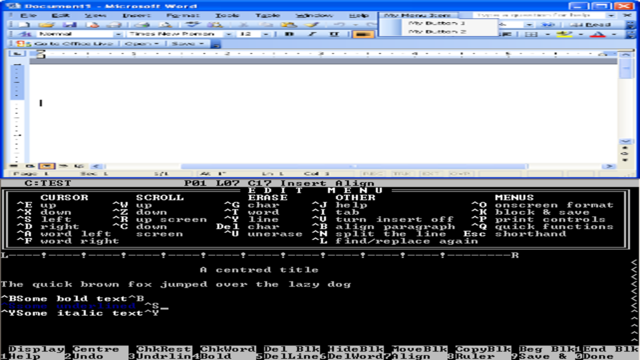
Task: Click the Permission icon beside Save
Action: (x=93, y=25)
